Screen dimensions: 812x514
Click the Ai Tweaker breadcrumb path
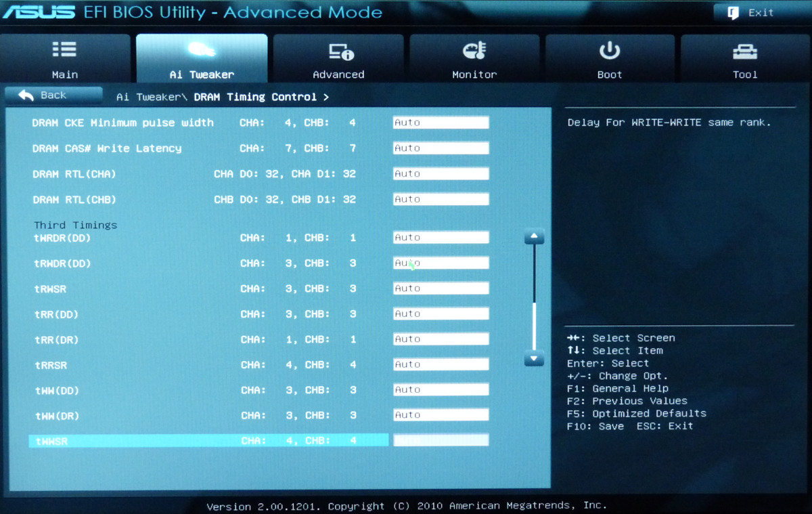click(152, 97)
